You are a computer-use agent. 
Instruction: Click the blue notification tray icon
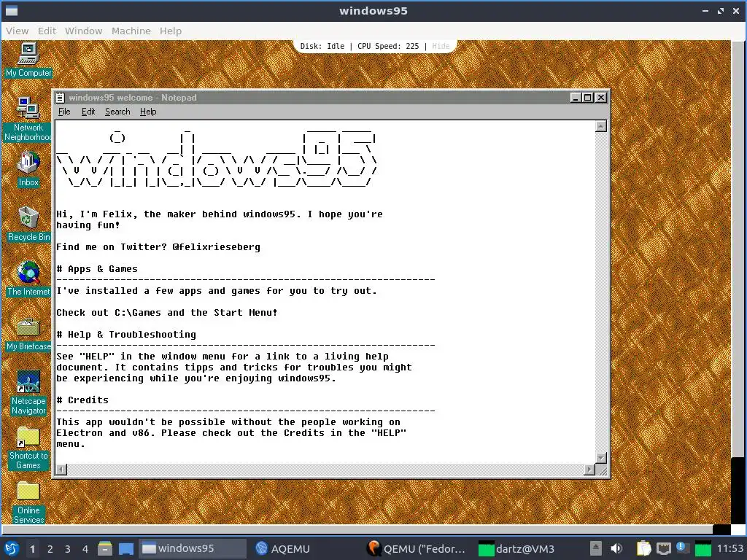682,548
